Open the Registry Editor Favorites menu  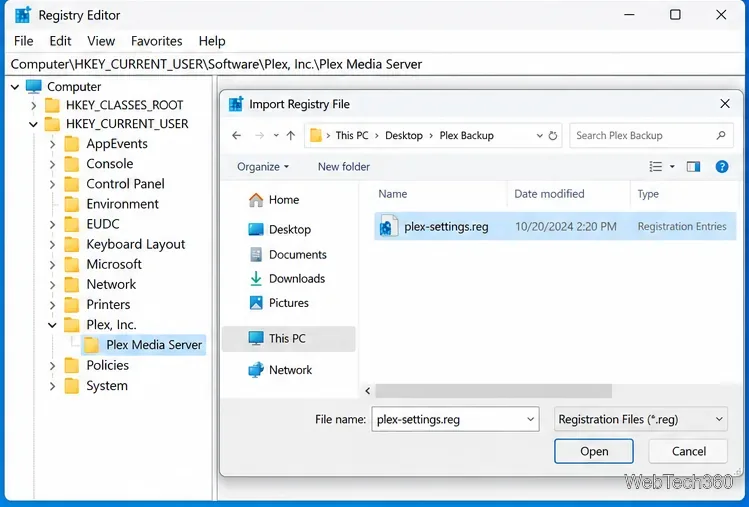(x=157, y=41)
